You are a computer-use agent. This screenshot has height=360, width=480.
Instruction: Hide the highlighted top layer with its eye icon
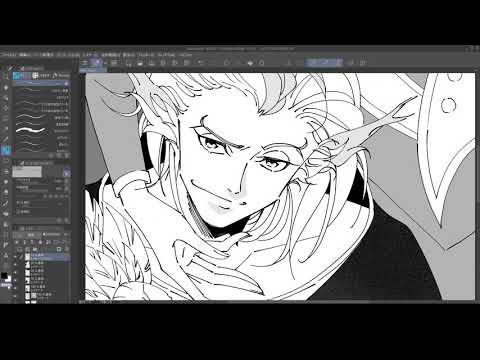15,257
